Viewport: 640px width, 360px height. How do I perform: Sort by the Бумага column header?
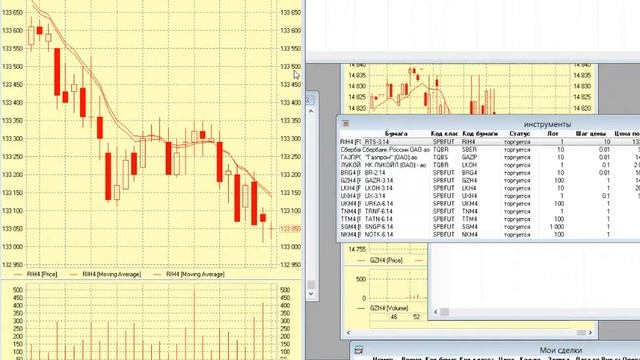click(396, 133)
